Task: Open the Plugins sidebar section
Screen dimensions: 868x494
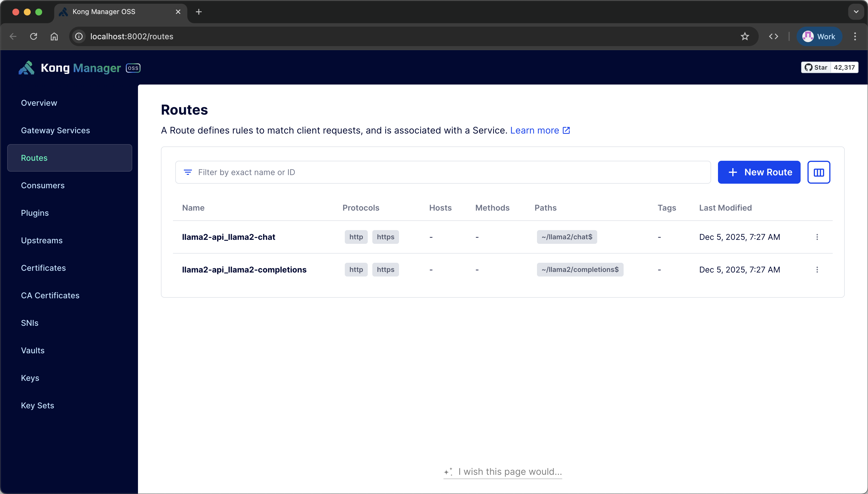Action: click(x=35, y=213)
